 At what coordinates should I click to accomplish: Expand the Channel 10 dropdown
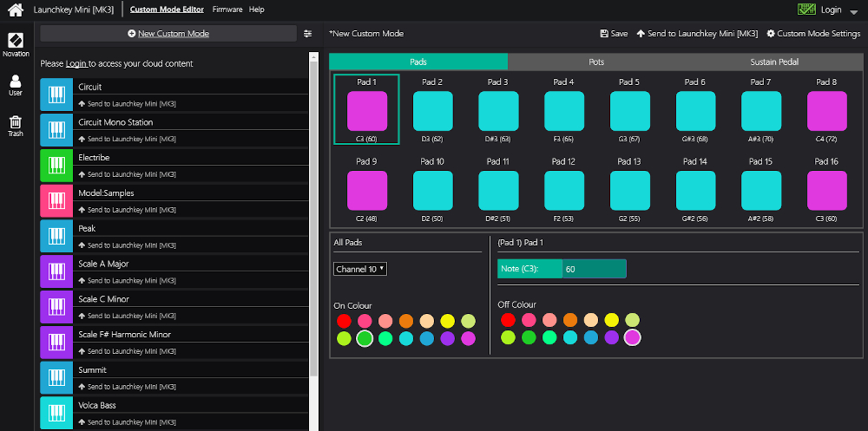360,270
